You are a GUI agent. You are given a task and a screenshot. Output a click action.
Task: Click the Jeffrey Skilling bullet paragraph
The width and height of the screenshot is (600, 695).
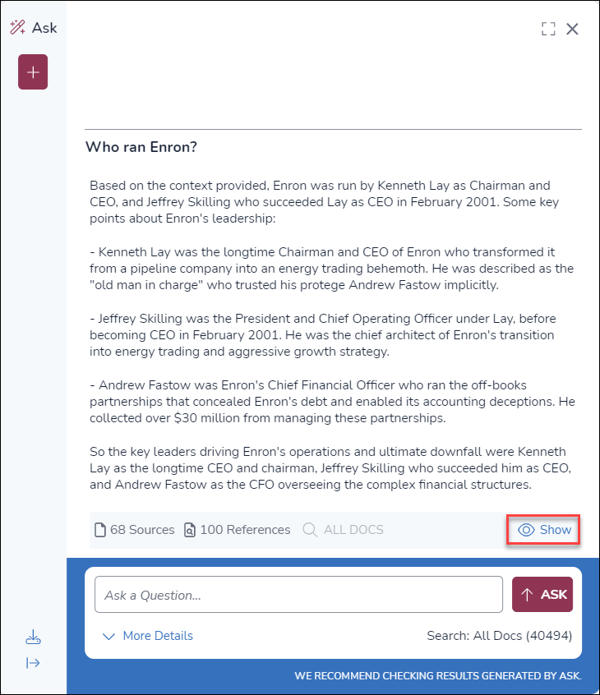tap(330, 334)
